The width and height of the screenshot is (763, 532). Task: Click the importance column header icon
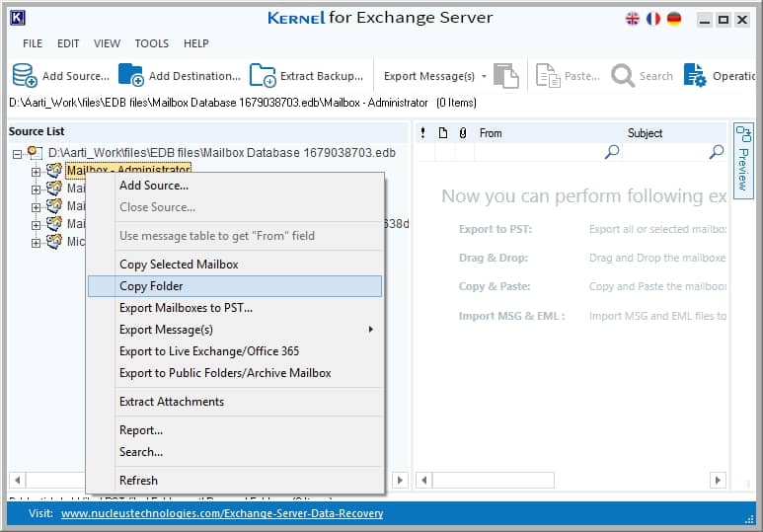422,133
